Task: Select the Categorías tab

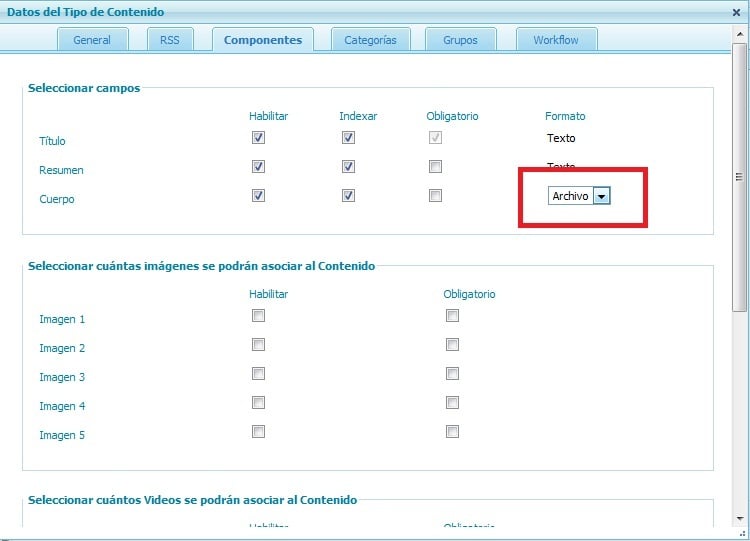Action: pos(370,40)
